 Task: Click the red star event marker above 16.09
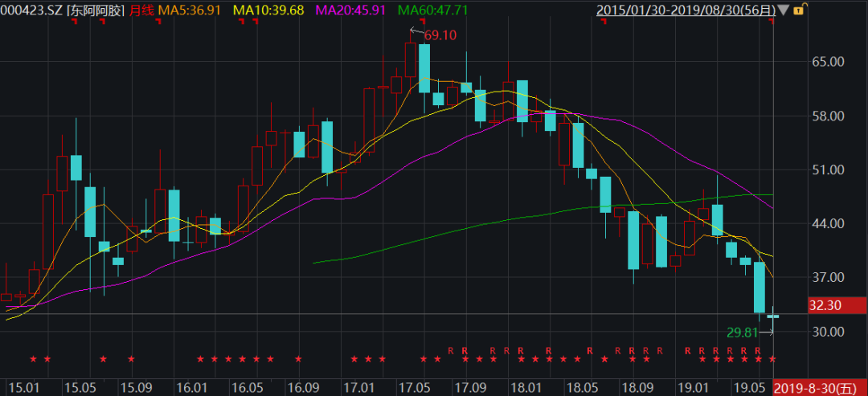(x=298, y=359)
